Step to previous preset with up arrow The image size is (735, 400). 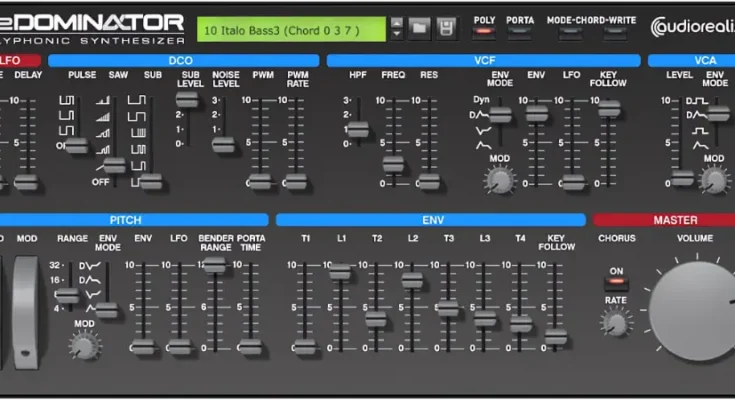pyautogui.click(x=397, y=22)
